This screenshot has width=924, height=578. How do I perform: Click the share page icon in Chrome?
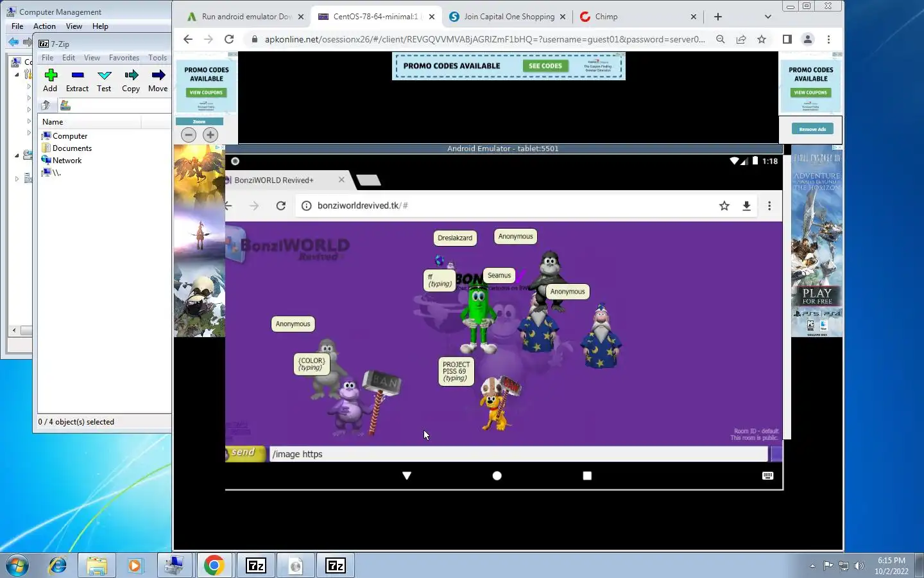pos(741,39)
